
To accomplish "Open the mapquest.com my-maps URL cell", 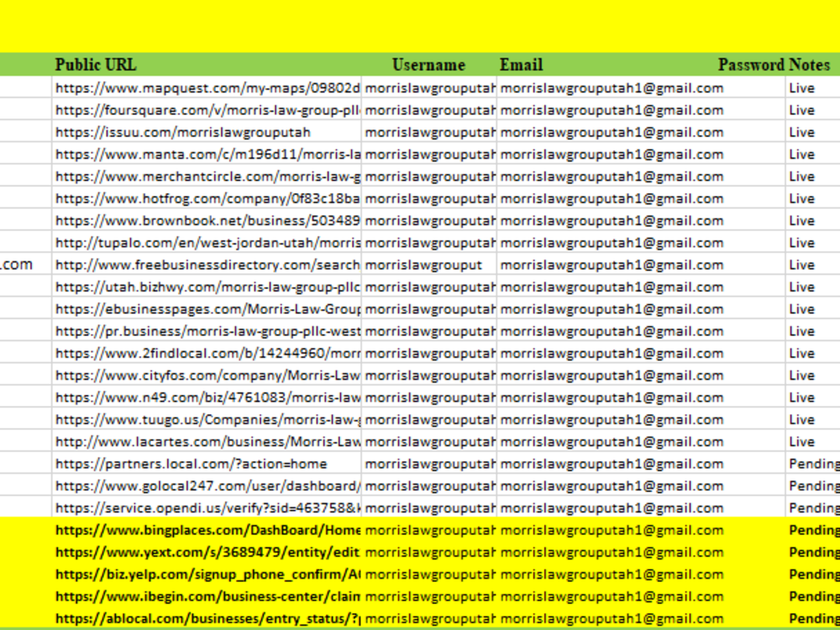I will point(207,88).
